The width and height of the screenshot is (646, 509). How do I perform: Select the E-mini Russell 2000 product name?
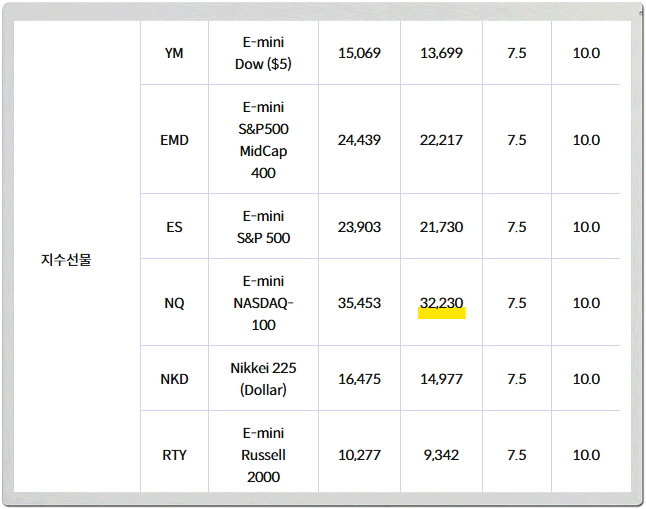pos(263,455)
